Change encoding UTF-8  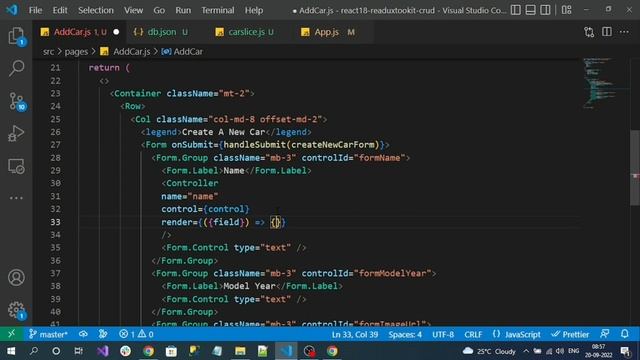(443, 334)
